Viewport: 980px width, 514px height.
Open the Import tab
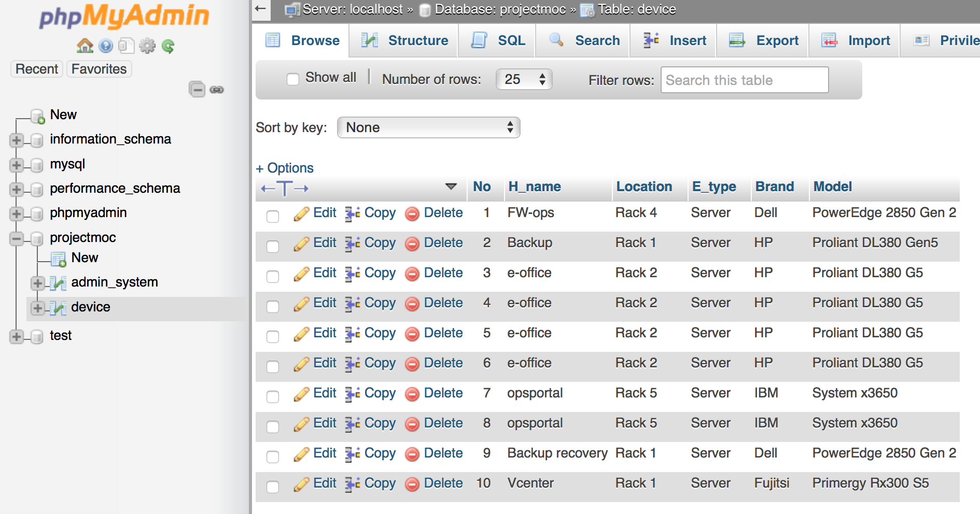(855, 40)
